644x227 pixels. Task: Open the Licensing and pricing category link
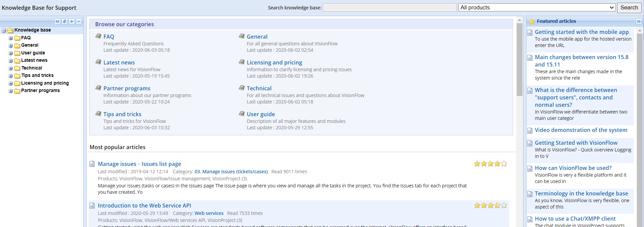274,62
